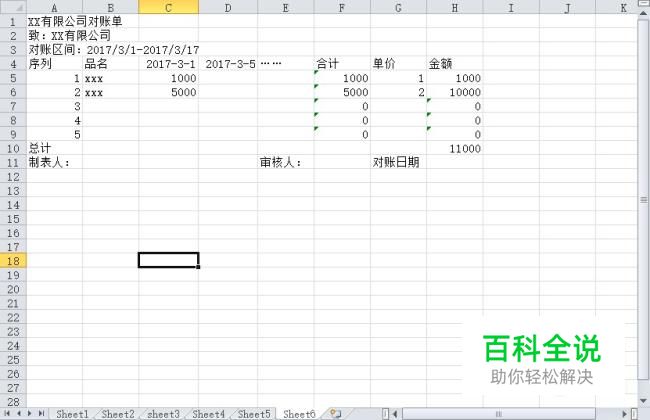
Task: Click next sheet navigation arrow
Action: 29,413
